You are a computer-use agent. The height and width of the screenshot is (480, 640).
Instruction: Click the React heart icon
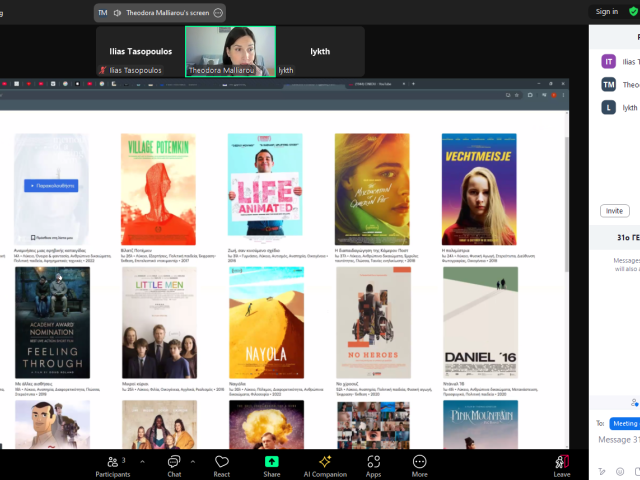tap(222, 462)
